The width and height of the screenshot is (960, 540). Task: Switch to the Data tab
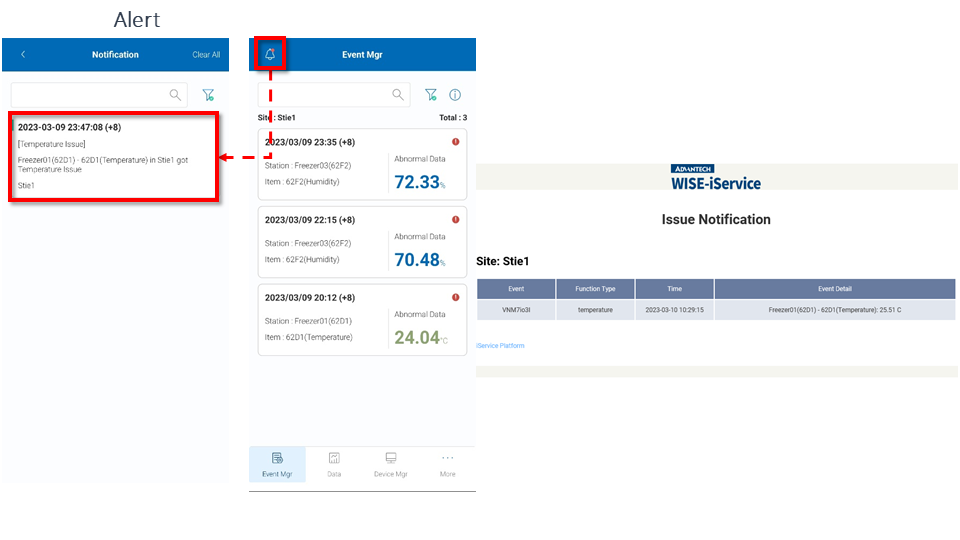[334, 464]
